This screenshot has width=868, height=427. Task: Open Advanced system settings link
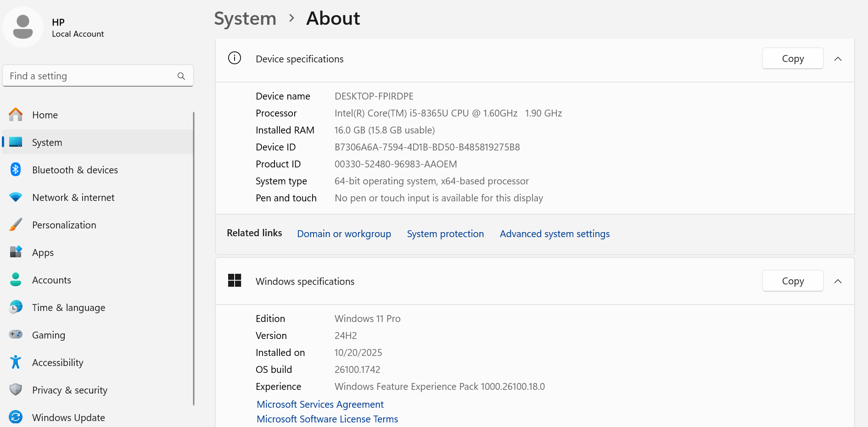pos(554,234)
